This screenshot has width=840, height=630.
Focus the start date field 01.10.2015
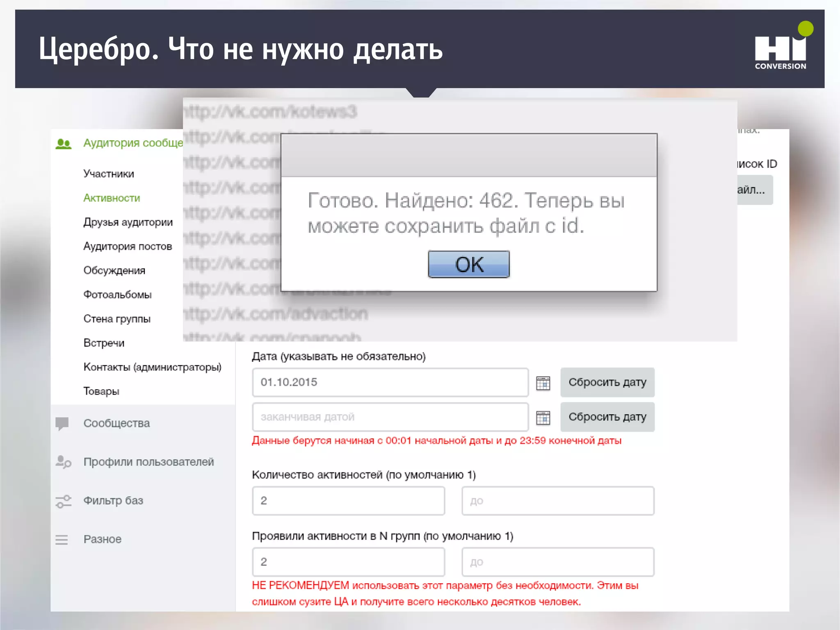[x=390, y=382]
